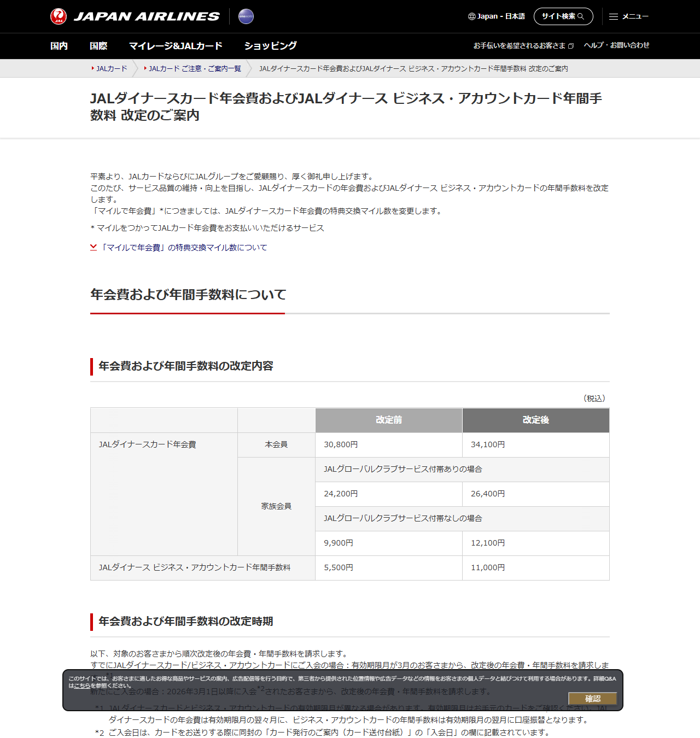Screen dimensions: 700x738
Task: Click JALグローバルクラブサービス付帯ありの場合 row
Action: click(x=462, y=470)
